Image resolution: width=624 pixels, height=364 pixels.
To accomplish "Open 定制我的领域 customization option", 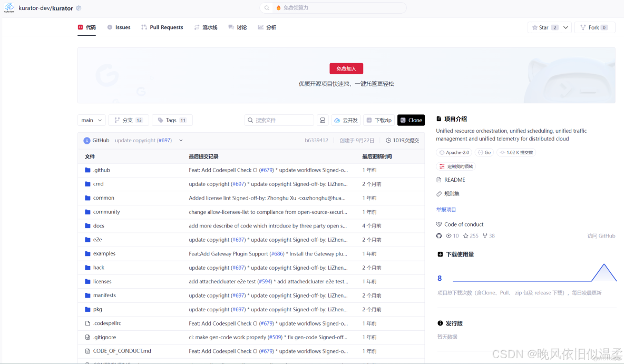I will pyautogui.click(x=456, y=166).
